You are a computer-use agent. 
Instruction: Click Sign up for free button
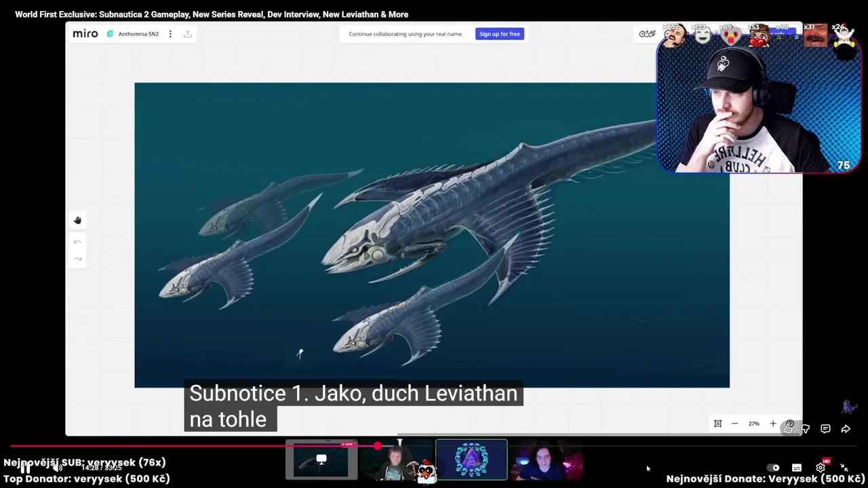pyautogui.click(x=500, y=34)
